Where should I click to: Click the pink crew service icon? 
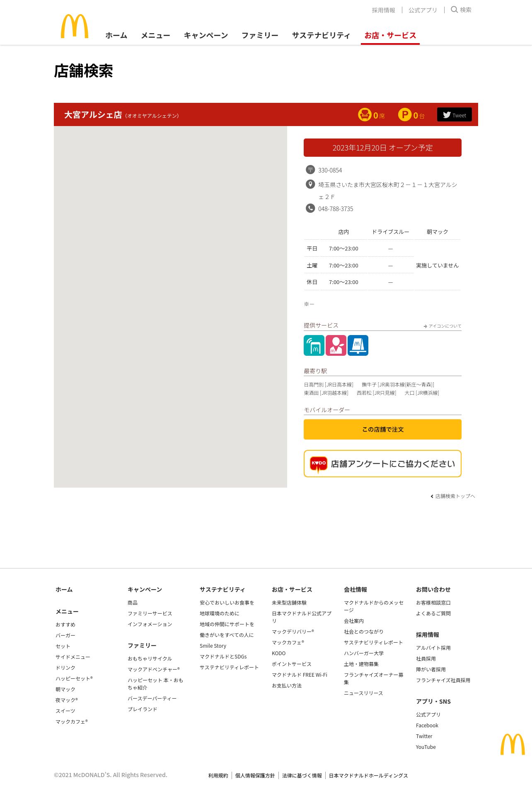(x=336, y=345)
